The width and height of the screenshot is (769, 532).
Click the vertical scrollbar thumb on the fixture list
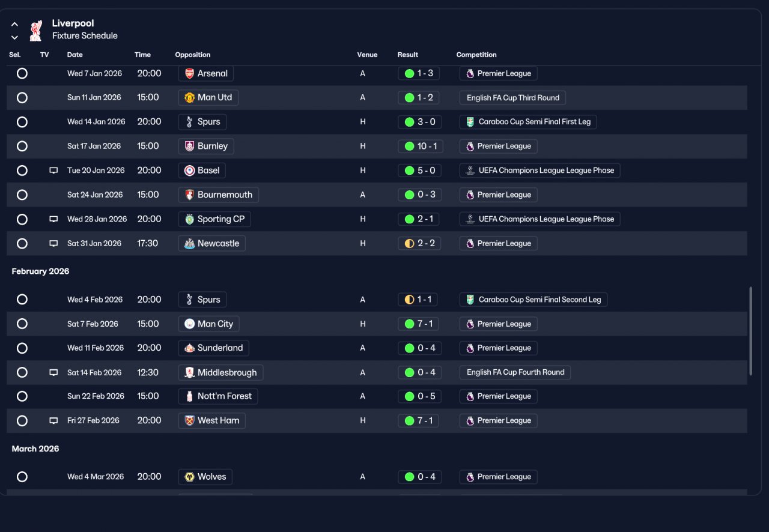[750, 331]
